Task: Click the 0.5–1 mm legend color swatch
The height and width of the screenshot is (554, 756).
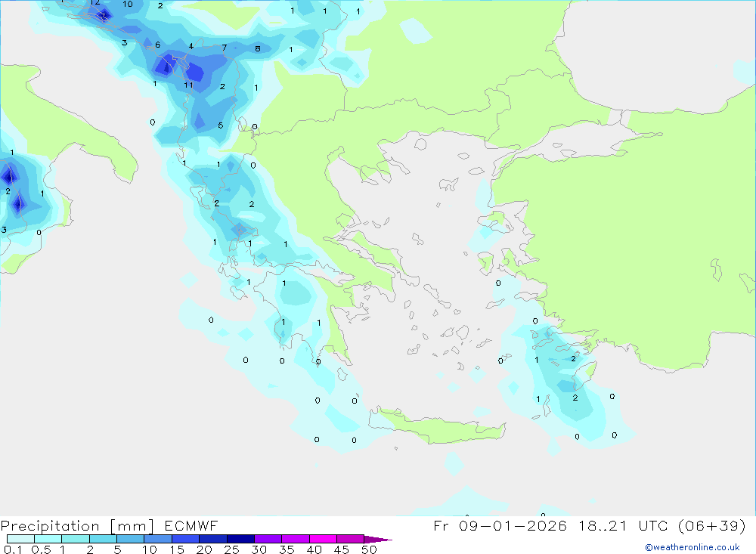Action: pos(48,539)
